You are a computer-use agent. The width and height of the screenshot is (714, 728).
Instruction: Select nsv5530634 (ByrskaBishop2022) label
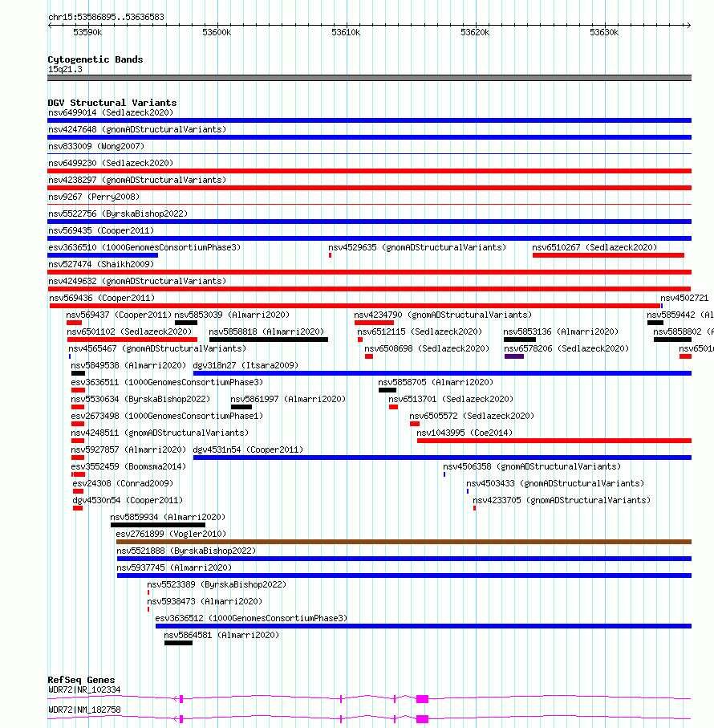[140, 399]
